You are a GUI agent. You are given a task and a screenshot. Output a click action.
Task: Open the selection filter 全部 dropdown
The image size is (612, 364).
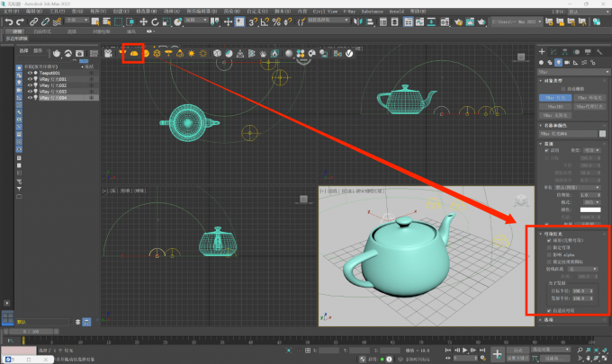tap(76, 20)
